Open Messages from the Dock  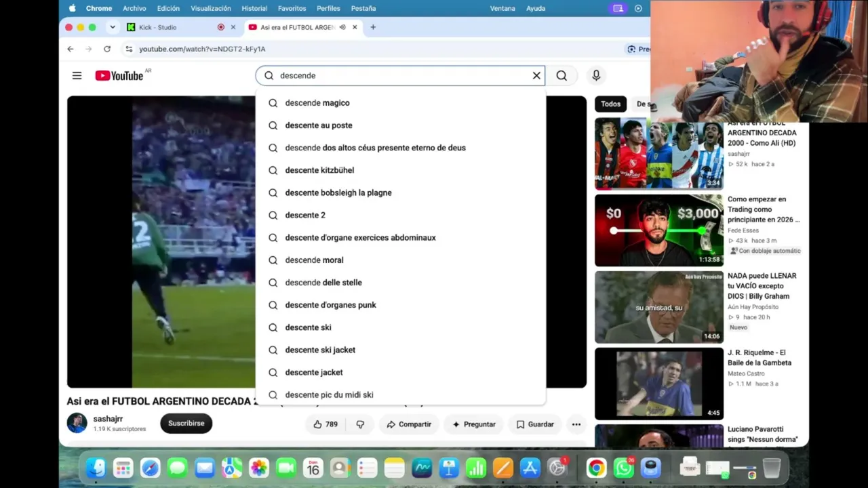[x=177, y=468]
